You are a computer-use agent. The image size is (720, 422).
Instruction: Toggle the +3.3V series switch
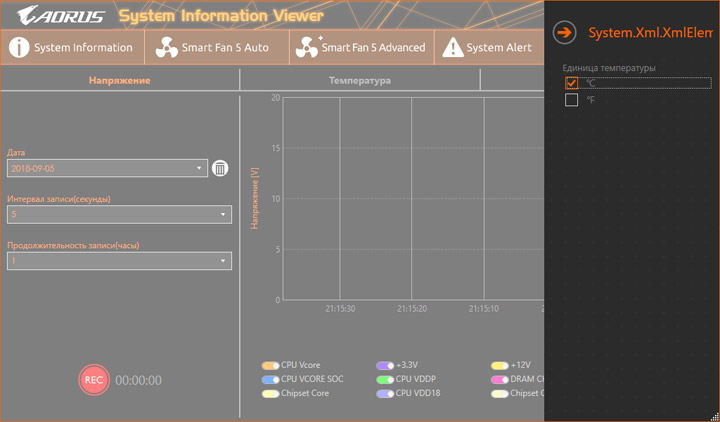[x=385, y=366]
